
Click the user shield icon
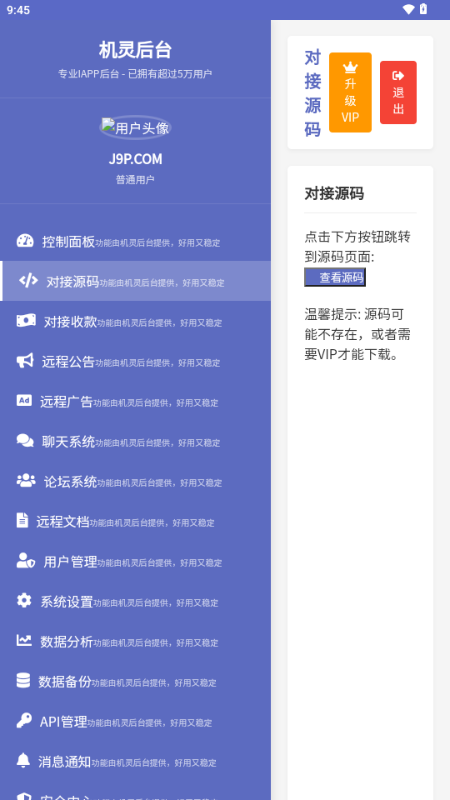[26, 560]
